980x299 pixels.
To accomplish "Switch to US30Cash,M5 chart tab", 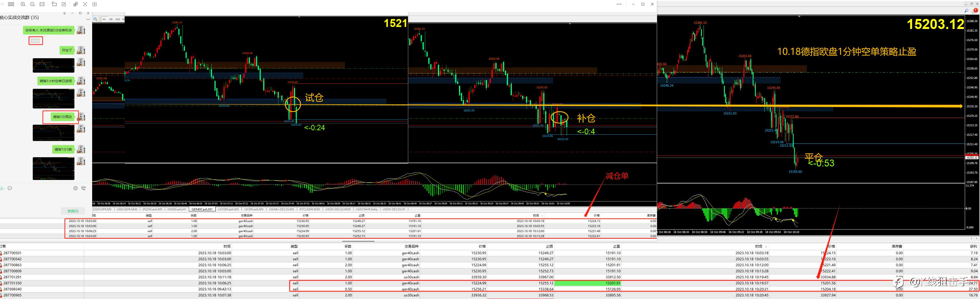I will 254,209.
